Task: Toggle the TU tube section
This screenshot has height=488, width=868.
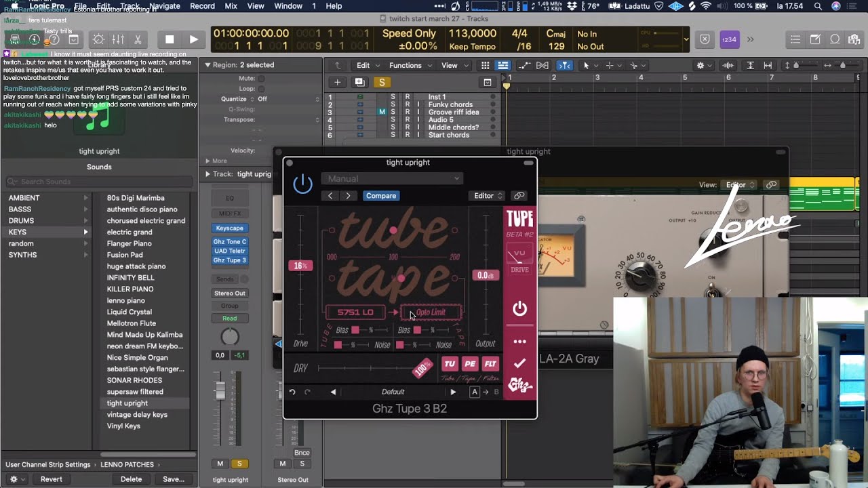Action: [x=450, y=364]
